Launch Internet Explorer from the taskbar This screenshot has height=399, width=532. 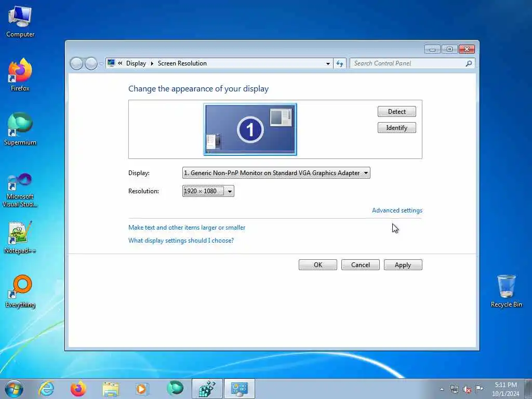coord(46,389)
